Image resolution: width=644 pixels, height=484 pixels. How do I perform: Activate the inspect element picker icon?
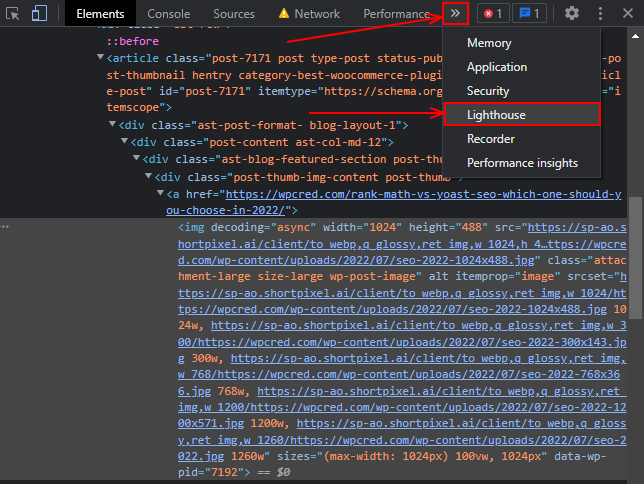coord(13,14)
